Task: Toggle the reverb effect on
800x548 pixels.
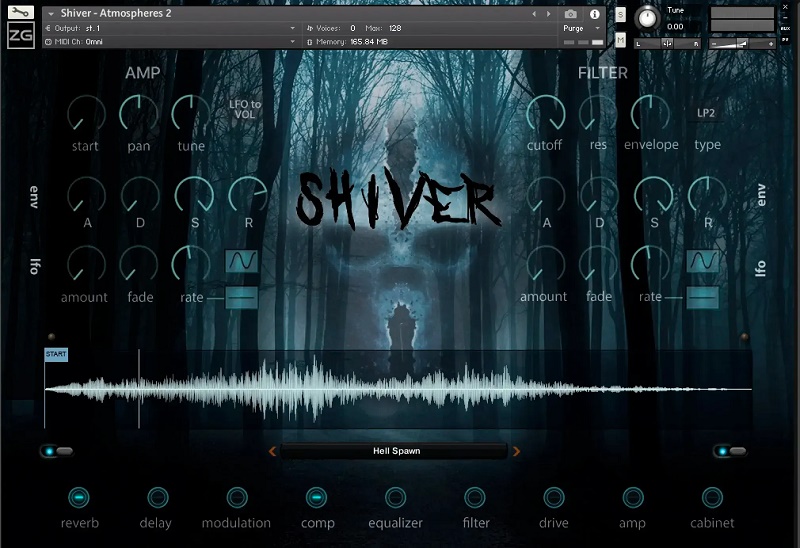Action: click(x=79, y=497)
